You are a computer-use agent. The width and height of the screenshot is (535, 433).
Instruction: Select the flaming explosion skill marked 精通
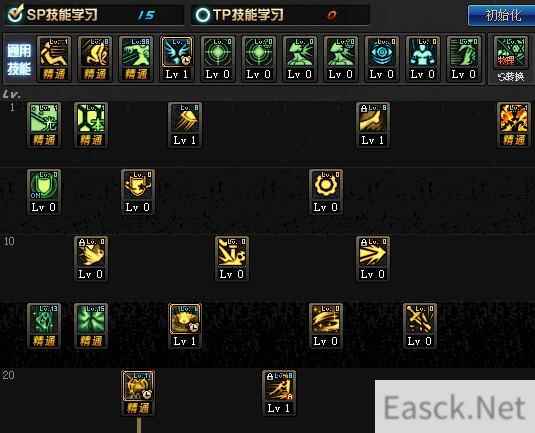(x=514, y=125)
